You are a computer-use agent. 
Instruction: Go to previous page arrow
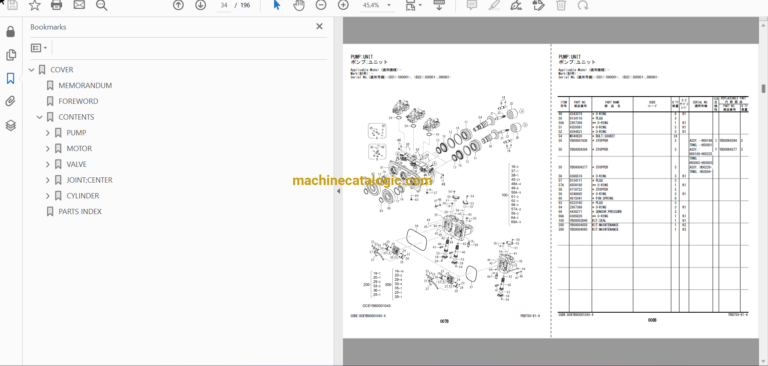(x=178, y=5)
